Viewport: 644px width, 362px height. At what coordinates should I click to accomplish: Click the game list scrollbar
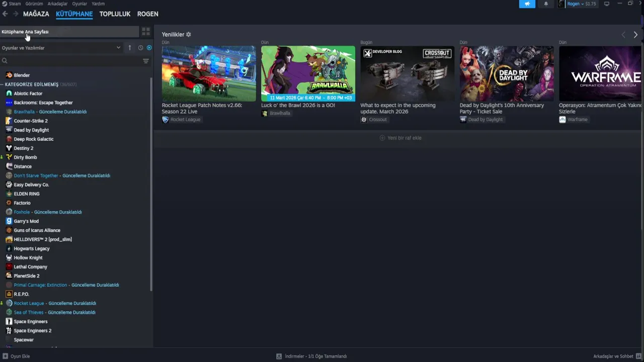click(x=151, y=185)
